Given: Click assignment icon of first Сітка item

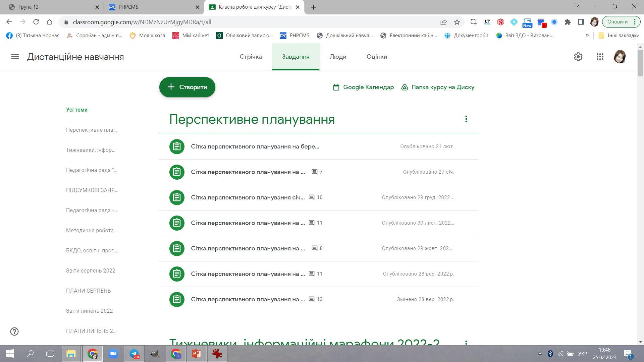Looking at the screenshot, I should click(x=177, y=146).
